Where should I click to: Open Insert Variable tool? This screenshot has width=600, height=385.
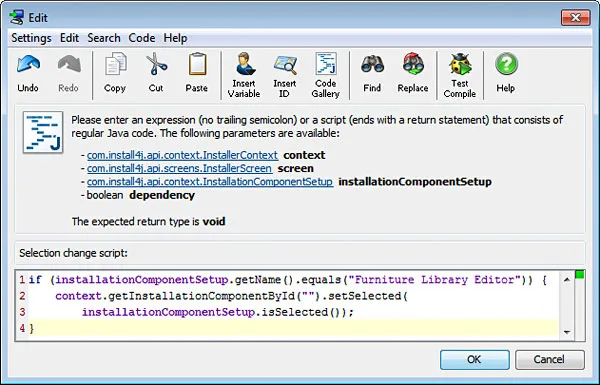click(244, 75)
